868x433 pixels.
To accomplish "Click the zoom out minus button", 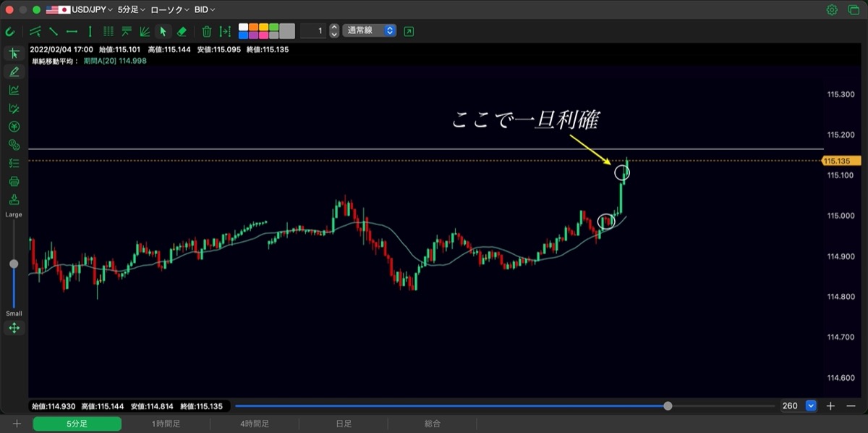I will [x=851, y=406].
